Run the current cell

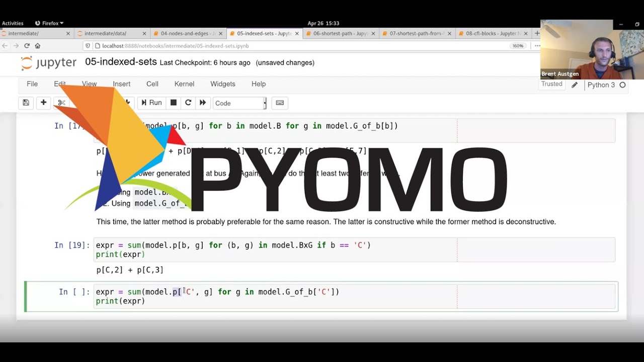click(151, 103)
